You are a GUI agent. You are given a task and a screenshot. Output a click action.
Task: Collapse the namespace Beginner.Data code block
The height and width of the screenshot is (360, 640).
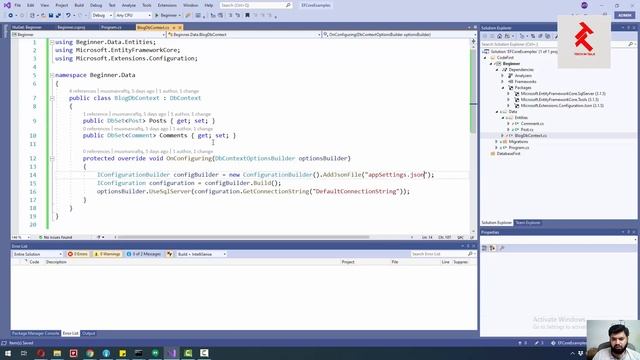[52, 75]
